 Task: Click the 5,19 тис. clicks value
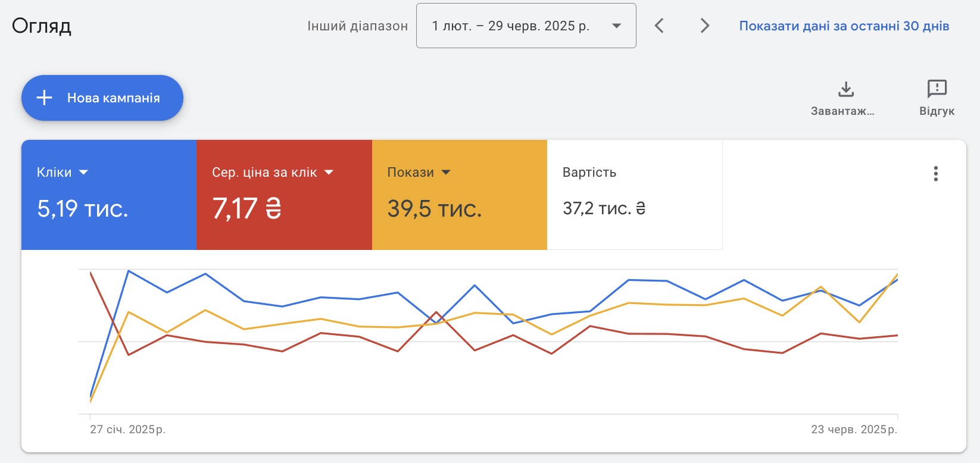click(x=83, y=209)
